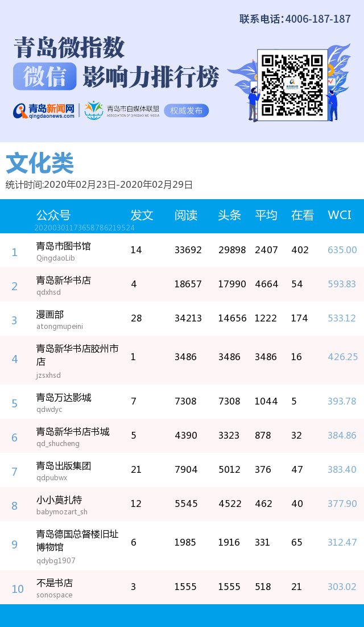Click the 青岛新闻网 logo
The image size is (364, 627).
(x=44, y=110)
